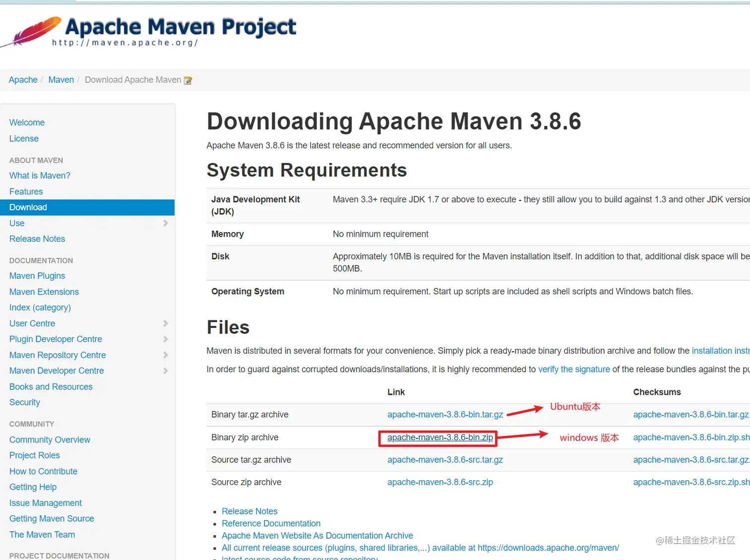
Task: Open How to Contribute link
Action: click(44, 471)
